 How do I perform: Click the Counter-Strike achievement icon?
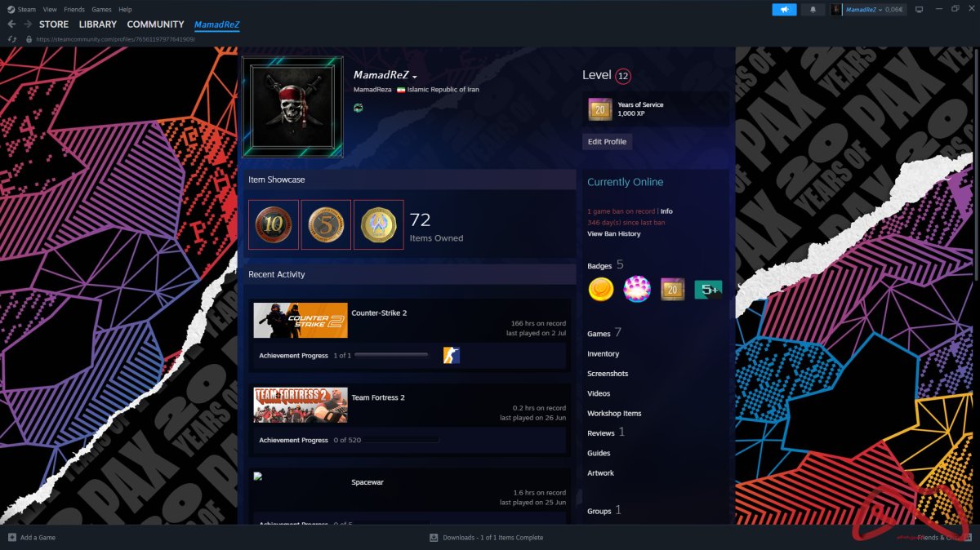tap(452, 355)
